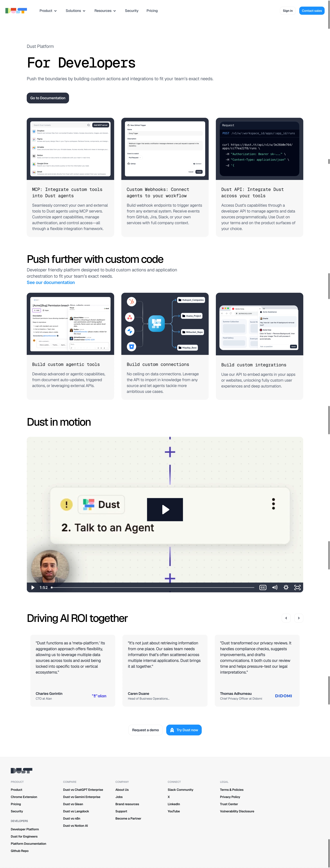Open the MCP custom tools card image
Screen dimensions: 330x868
click(x=70, y=149)
